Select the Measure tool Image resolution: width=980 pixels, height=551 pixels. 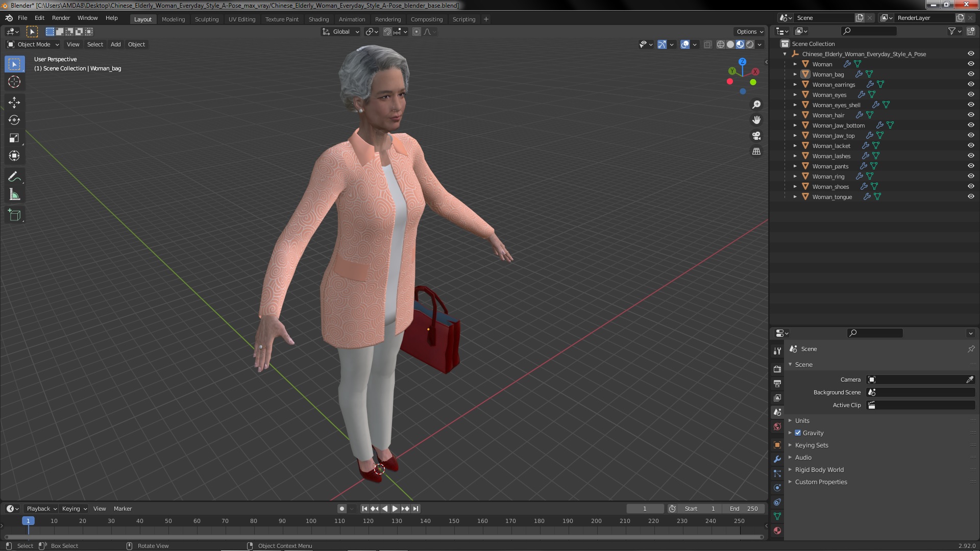coord(14,195)
